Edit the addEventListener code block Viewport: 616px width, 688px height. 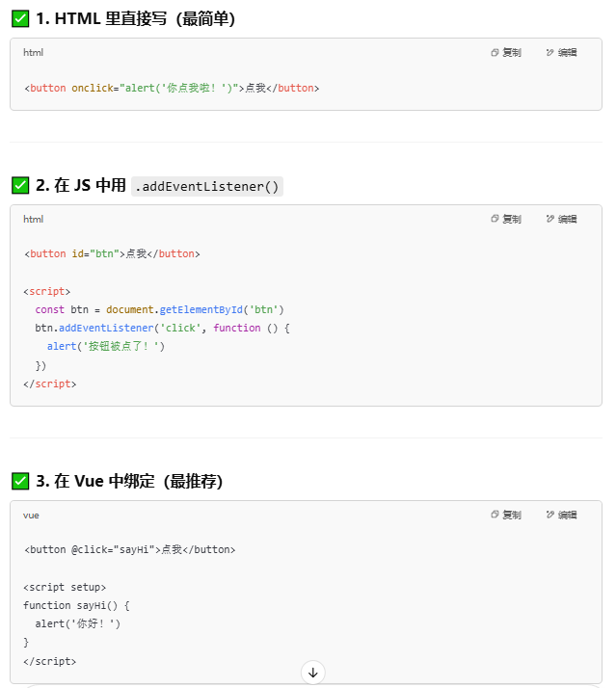tap(561, 219)
